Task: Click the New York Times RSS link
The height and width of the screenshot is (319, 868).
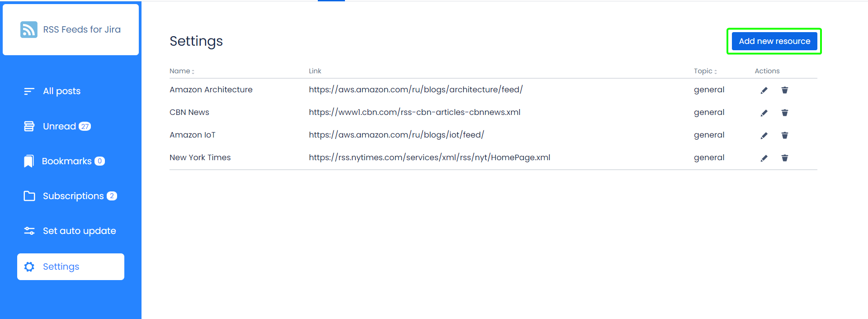Action: point(429,157)
